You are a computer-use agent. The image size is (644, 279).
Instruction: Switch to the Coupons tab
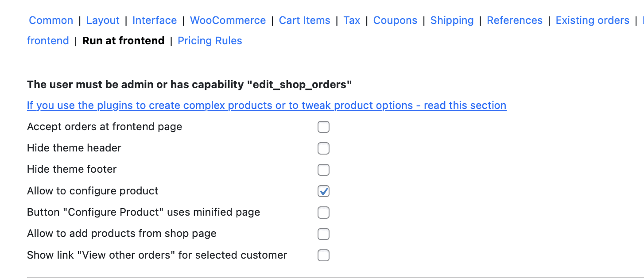(x=395, y=20)
